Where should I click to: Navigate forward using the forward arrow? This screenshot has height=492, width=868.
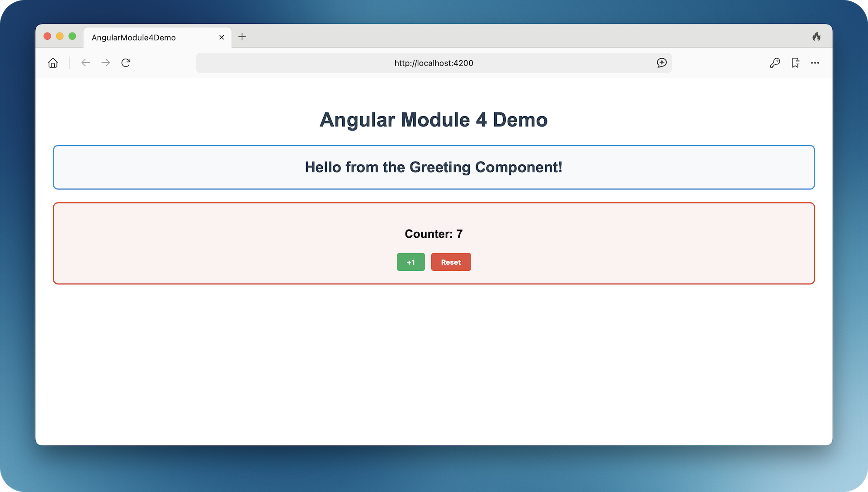tap(105, 63)
